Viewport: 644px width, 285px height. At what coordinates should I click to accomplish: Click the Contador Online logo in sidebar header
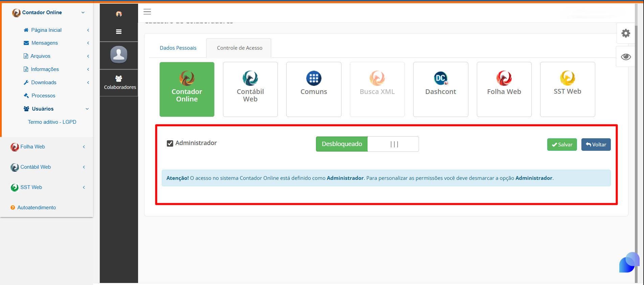click(16, 13)
